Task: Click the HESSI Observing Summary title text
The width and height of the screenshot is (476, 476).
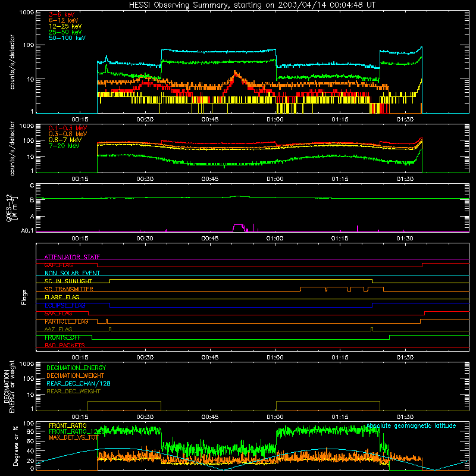Action: click(x=252, y=5)
